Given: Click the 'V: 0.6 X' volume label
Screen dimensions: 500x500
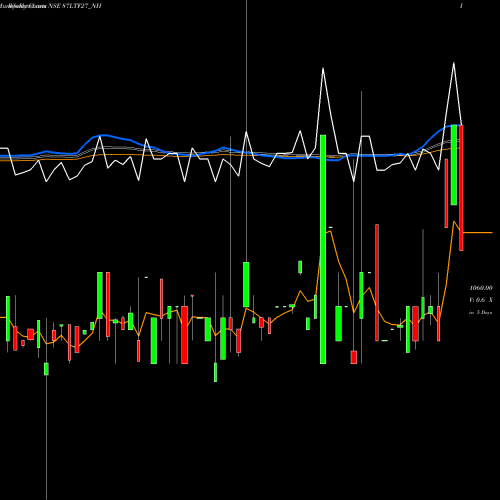Looking at the screenshot, I should [x=481, y=300].
